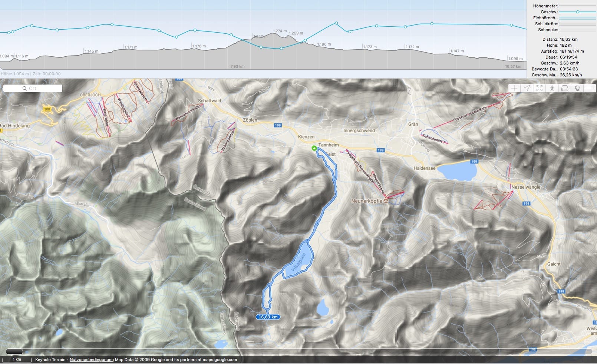The height and width of the screenshot is (364, 597).
Task: Click the Bad Hindelang town label
Action: pyautogui.click(x=14, y=126)
